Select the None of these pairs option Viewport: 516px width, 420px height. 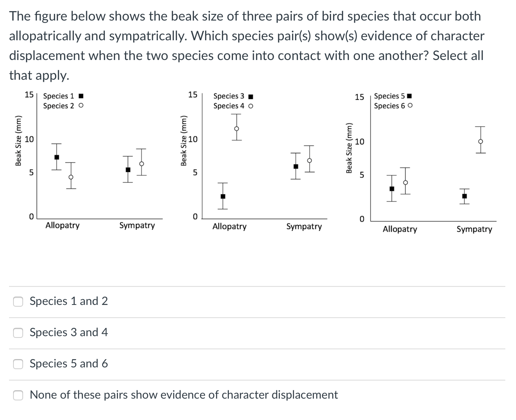(18, 395)
